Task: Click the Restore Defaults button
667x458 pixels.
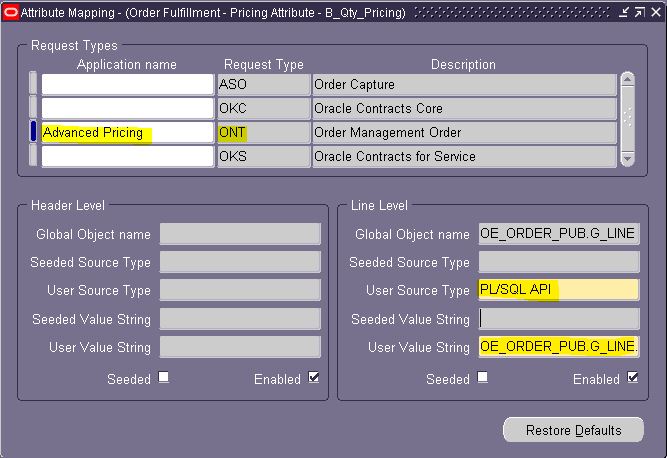Action: coord(573,430)
